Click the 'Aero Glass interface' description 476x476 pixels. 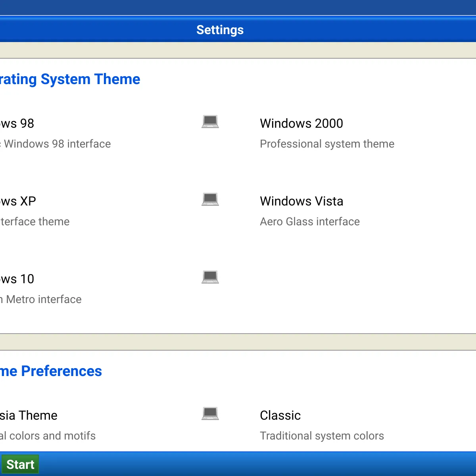pos(310,221)
